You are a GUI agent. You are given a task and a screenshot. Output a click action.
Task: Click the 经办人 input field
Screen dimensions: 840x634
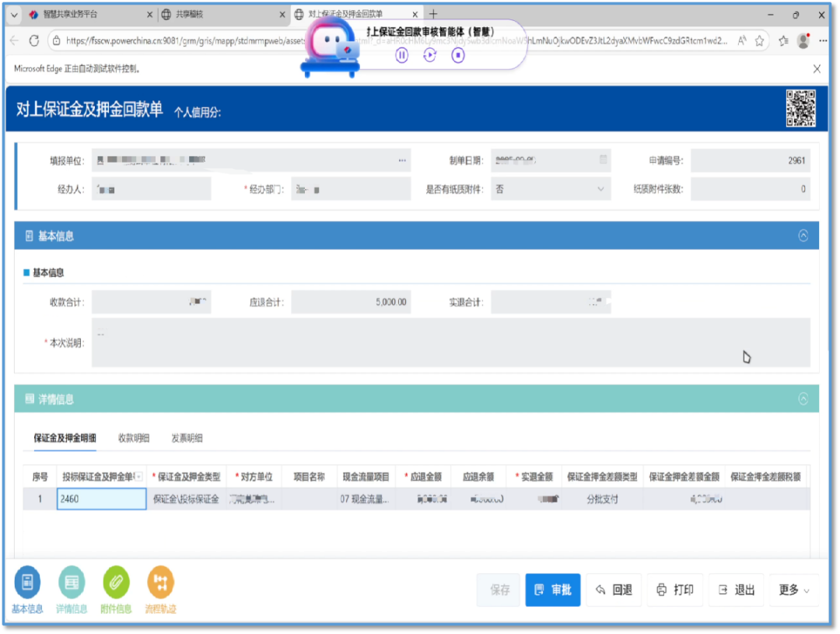[151, 189]
